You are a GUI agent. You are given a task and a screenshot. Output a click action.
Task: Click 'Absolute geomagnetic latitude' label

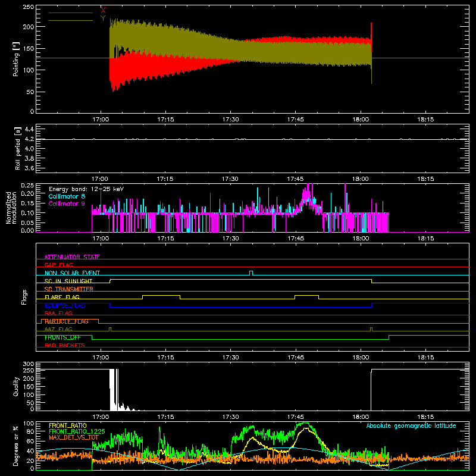(x=411, y=425)
